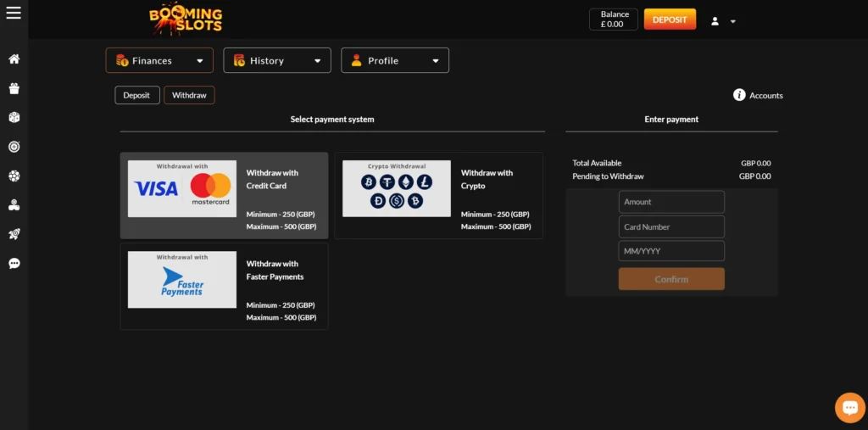Open the hamburger menu
Image resolution: width=868 pixels, height=430 pixels.
point(14,12)
